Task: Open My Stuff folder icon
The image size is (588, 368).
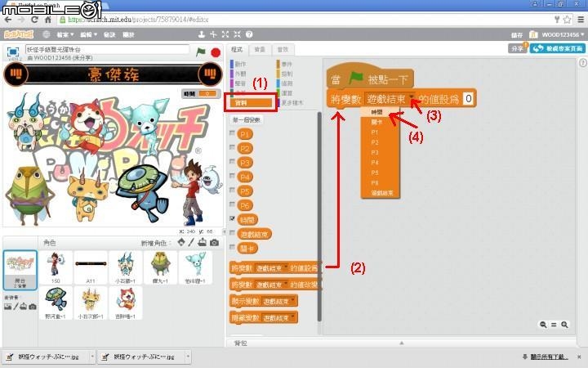Action: [533, 34]
